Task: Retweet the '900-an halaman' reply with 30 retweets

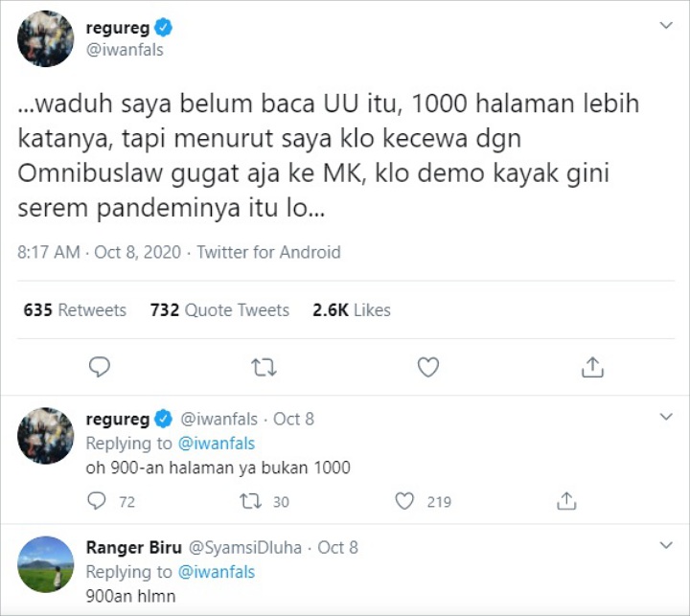Action: coord(250,501)
